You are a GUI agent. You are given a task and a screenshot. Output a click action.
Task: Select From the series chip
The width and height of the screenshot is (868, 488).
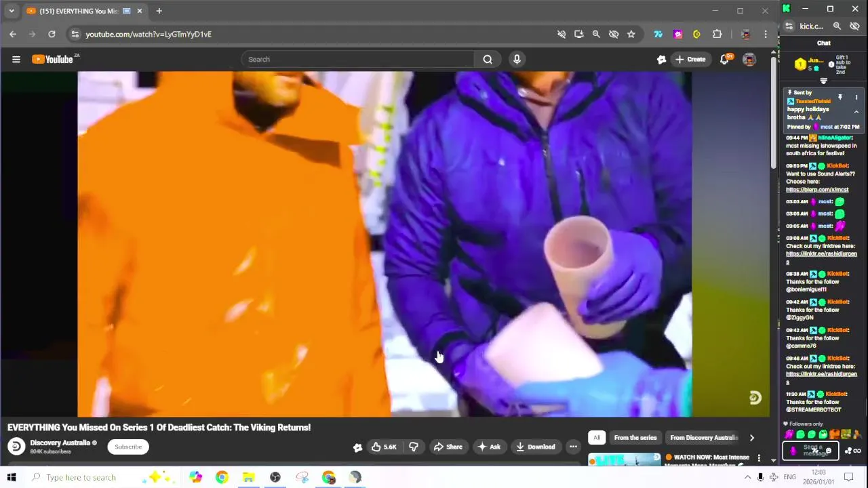click(x=635, y=438)
